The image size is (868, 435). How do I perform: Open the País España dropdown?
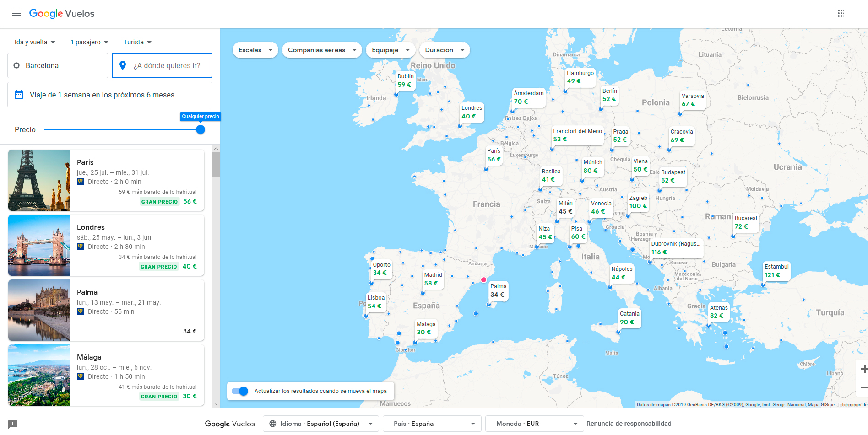coord(432,424)
